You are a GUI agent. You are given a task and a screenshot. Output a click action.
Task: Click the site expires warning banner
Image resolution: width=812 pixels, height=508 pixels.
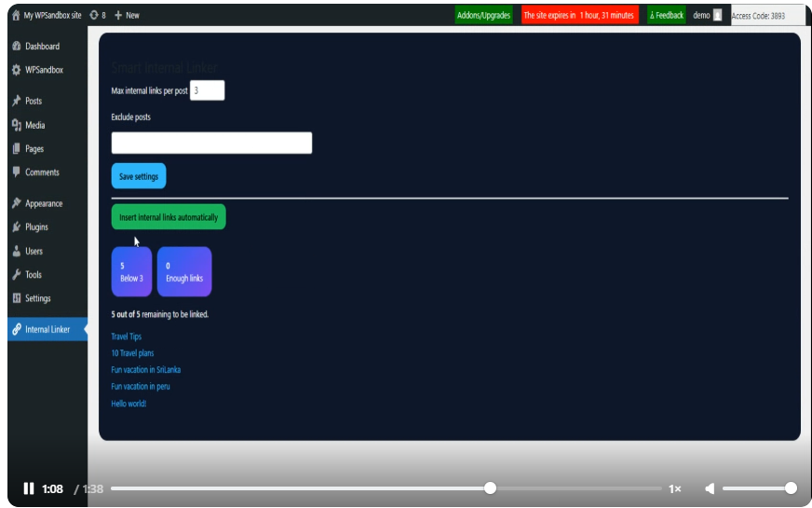(x=579, y=15)
